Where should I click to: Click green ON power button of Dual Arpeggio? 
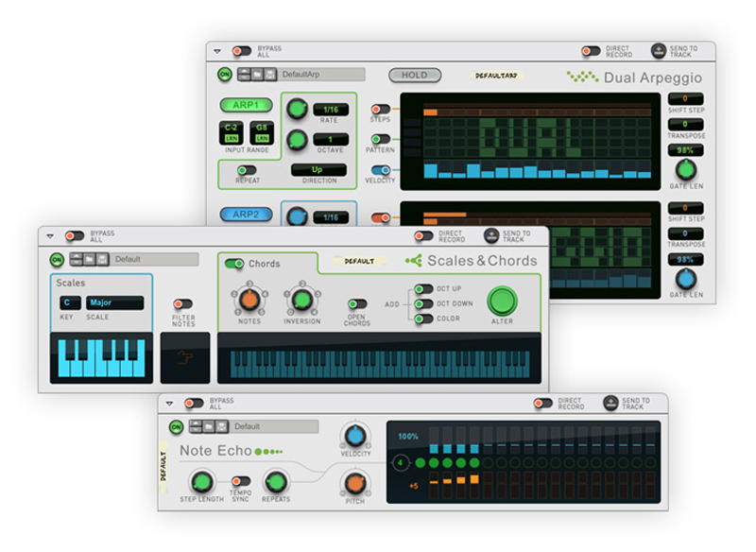click(225, 75)
